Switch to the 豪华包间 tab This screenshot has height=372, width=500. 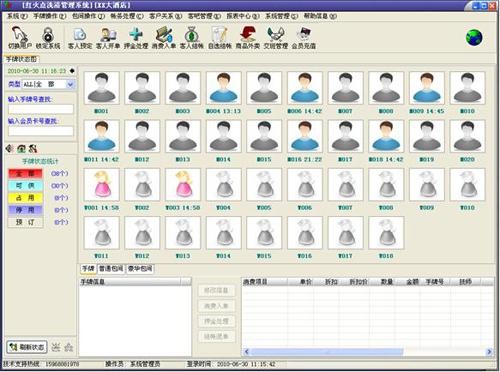point(140,268)
